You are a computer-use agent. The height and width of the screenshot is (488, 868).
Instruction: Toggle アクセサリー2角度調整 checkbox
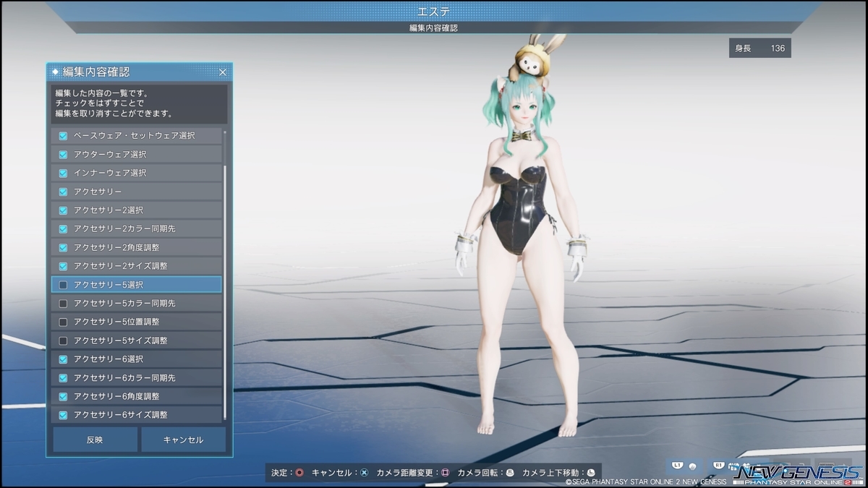tap(63, 247)
